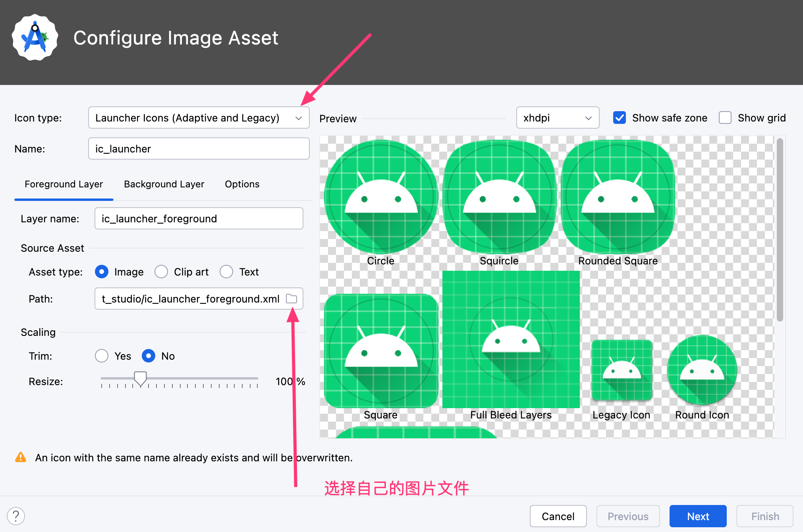The width and height of the screenshot is (803, 532).
Task: Click the help question mark icon
Action: tap(16, 516)
